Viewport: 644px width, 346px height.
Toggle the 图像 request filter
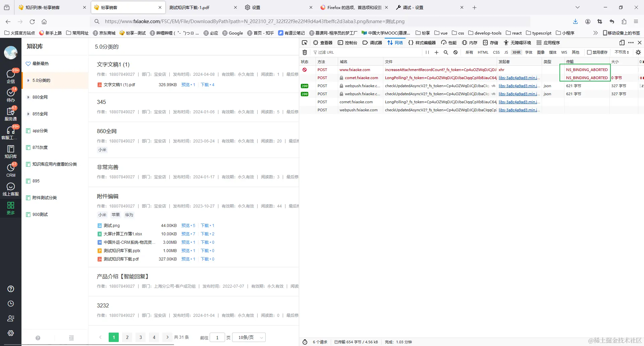click(541, 52)
